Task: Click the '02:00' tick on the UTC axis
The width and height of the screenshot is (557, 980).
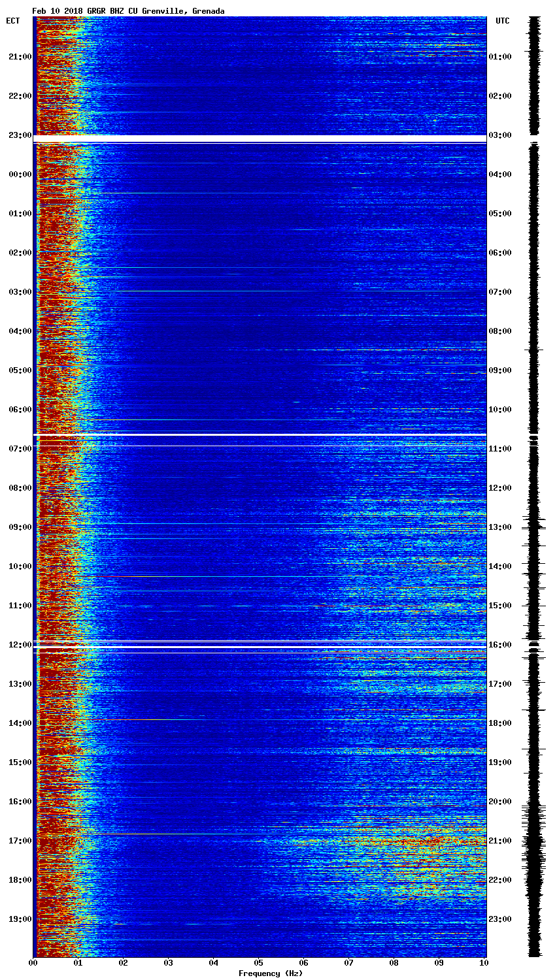Action: (x=500, y=96)
